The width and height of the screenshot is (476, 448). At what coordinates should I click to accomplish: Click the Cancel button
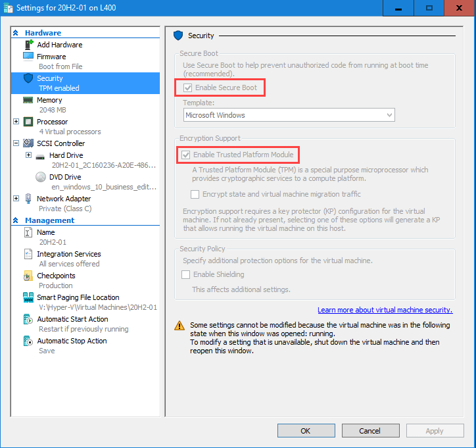[370, 431]
